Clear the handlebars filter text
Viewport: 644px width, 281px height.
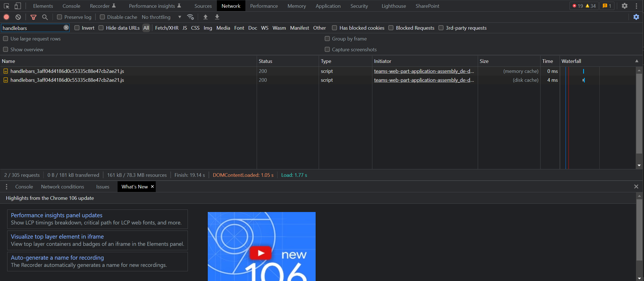coord(66,27)
